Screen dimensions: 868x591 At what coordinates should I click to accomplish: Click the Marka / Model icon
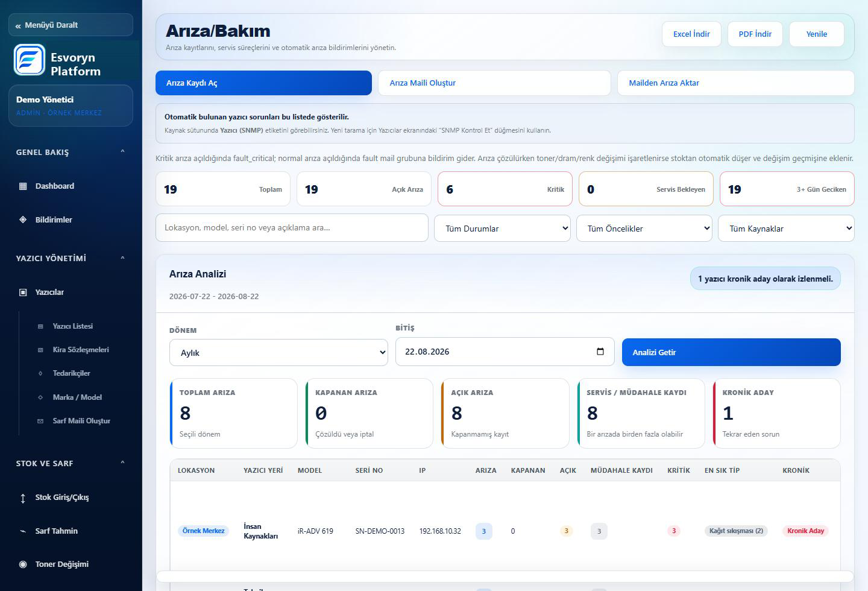(40, 397)
